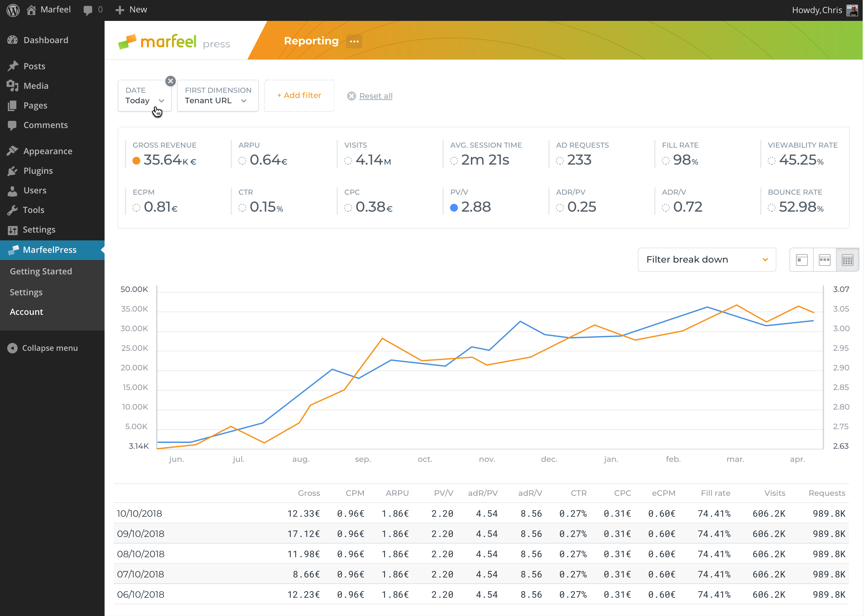Switch to single-panel chart view icon
Image resolution: width=864 pixels, height=616 pixels.
[801, 260]
